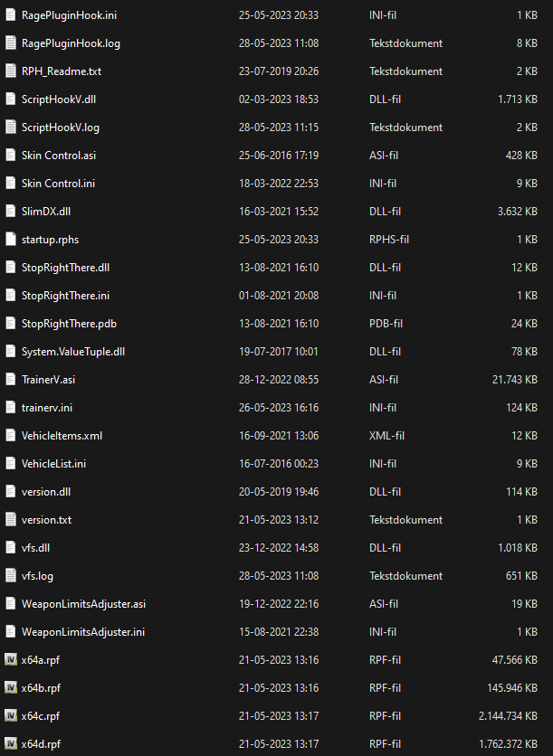Select the RagePluginHook.log file name
553x756 pixels.
[70, 43]
